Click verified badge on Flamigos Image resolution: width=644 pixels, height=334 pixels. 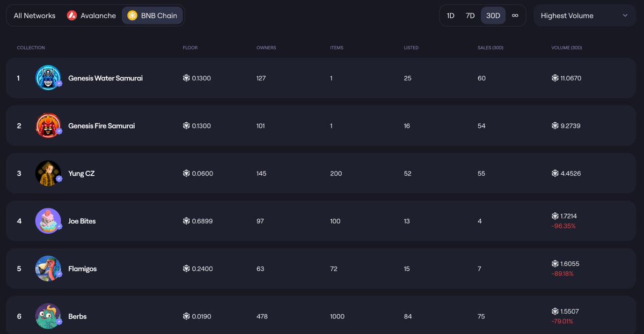pyautogui.click(x=59, y=274)
